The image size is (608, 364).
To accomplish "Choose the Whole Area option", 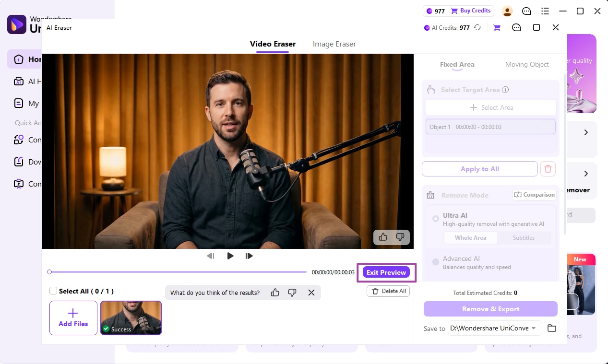I will (470, 238).
